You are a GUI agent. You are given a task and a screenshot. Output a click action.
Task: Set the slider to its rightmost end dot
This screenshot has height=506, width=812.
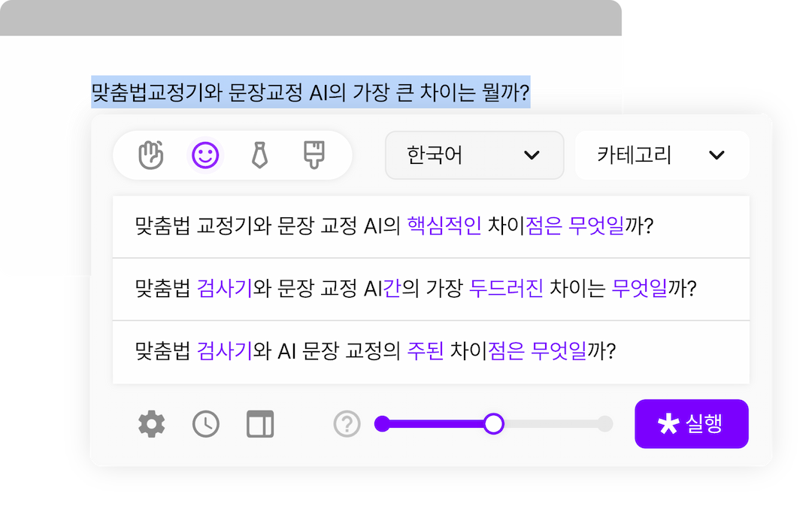coord(604,424)
